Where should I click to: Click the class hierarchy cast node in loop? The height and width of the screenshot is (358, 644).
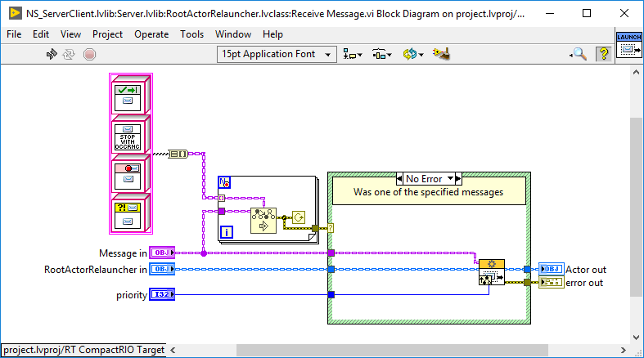pyautogui.click(x=263, y=221)
